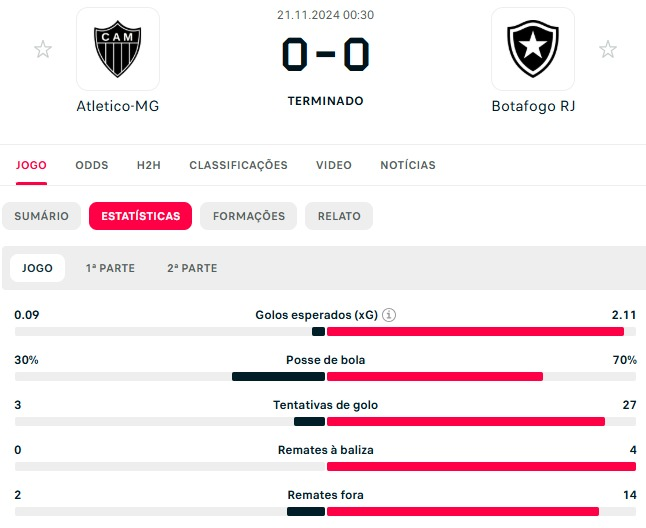This screenshot has width=646, height=528.
Task: Switch to the ODDS tab
Action: tap(92, 165)
